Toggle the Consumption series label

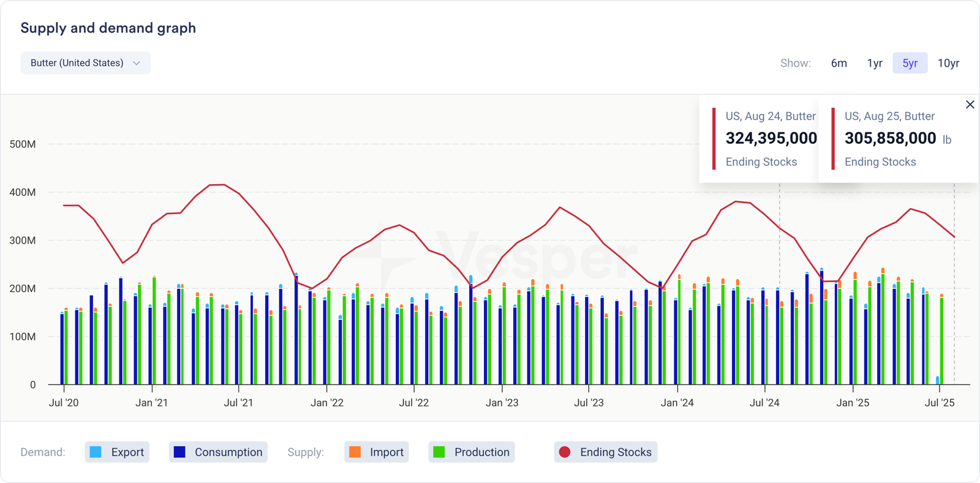pos(228,452)
